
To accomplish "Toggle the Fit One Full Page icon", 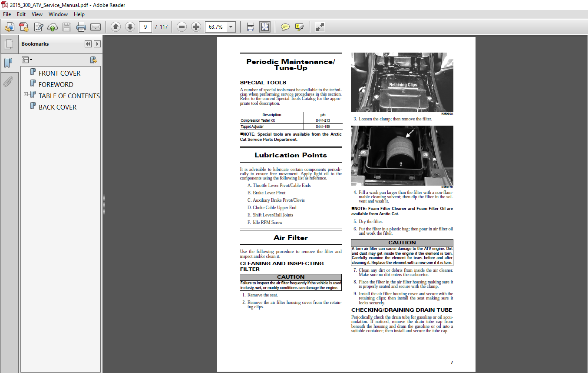I will coord(265,27).
